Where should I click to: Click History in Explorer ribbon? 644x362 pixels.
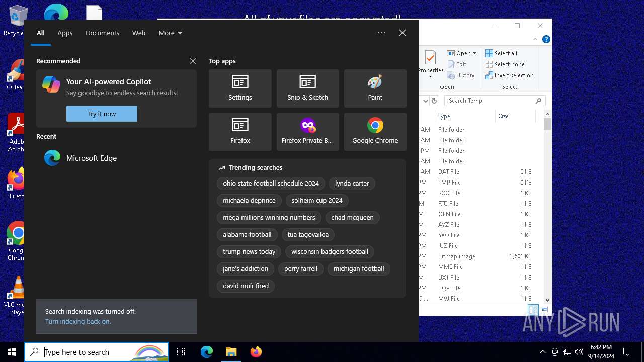pyautogui.click(x=460, y=75)
